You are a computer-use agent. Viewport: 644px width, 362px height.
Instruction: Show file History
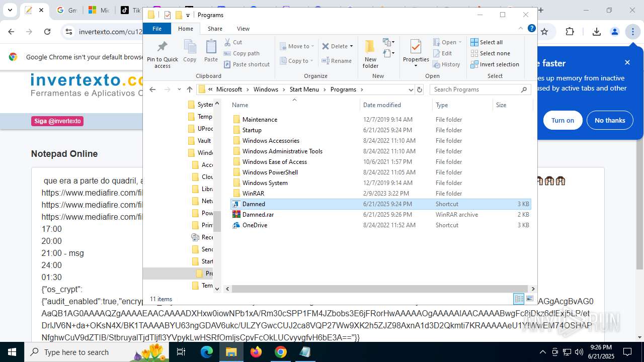[x=446, y=64]
